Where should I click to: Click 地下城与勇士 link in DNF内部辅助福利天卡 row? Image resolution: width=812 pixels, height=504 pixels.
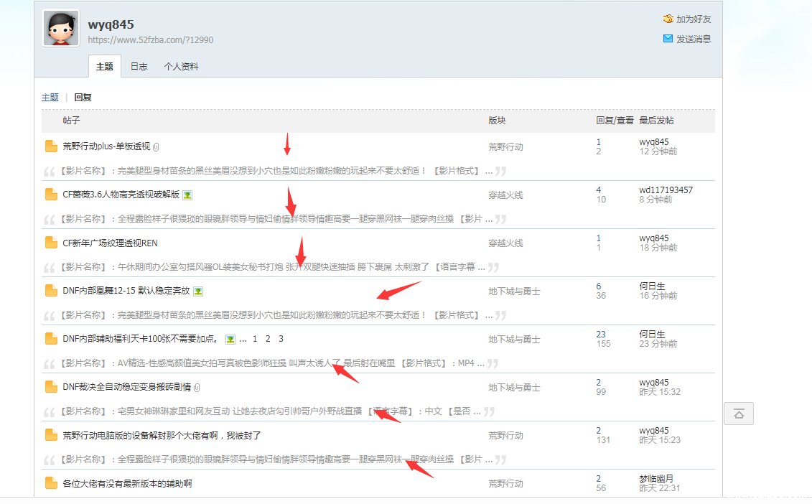click(x=514, y=340)
